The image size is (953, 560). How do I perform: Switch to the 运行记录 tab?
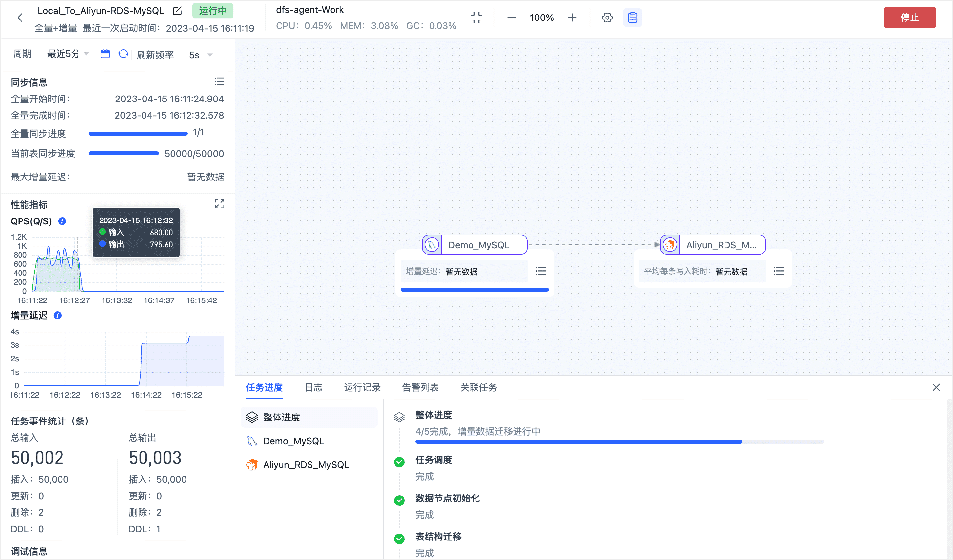(x=362, y=387)
